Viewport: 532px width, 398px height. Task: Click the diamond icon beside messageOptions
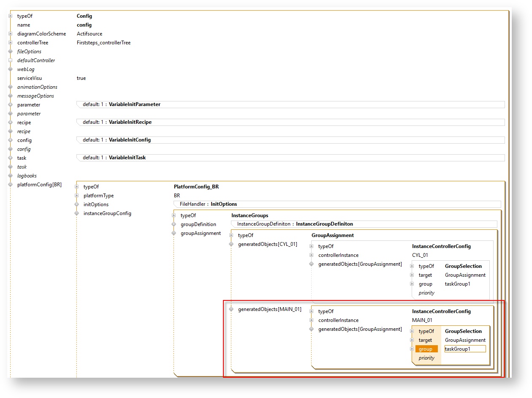click(11, 96)
